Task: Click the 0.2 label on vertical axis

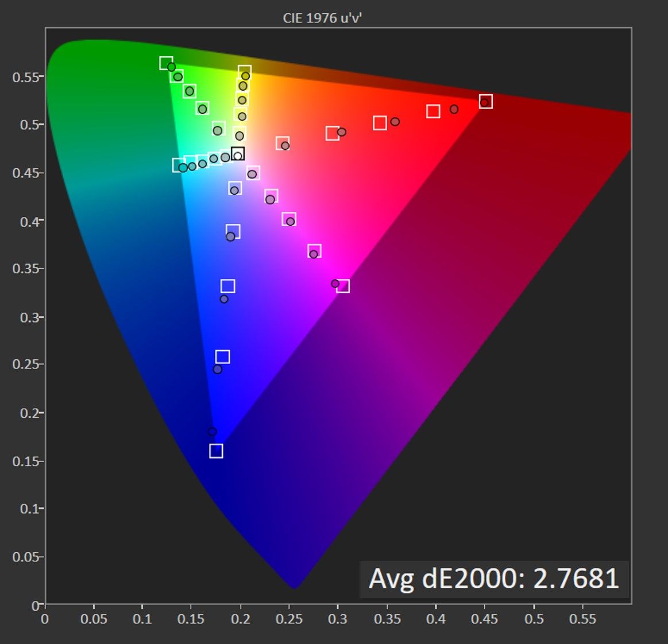Action: [x=30, y=413]
